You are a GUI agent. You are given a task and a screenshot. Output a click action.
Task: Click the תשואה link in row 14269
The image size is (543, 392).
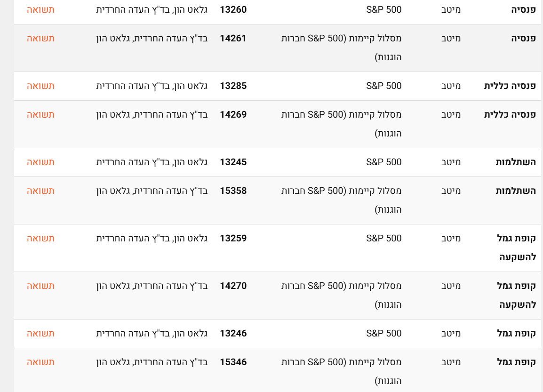tap(40, 114)
